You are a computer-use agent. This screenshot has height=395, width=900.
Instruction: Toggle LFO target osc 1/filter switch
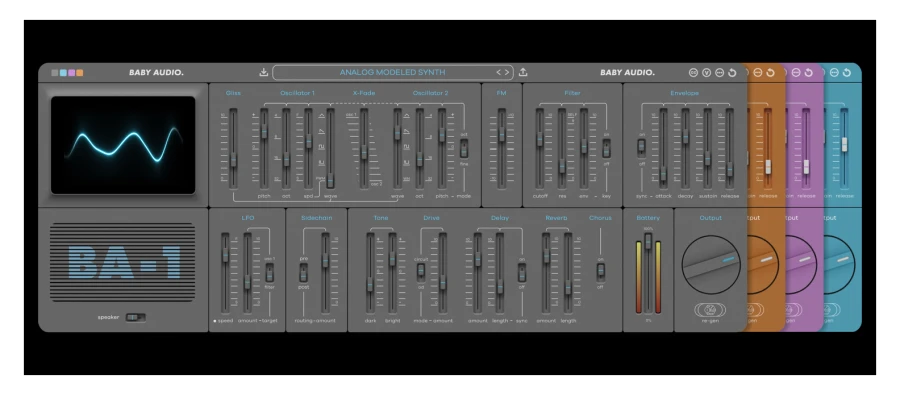point(269,273)
